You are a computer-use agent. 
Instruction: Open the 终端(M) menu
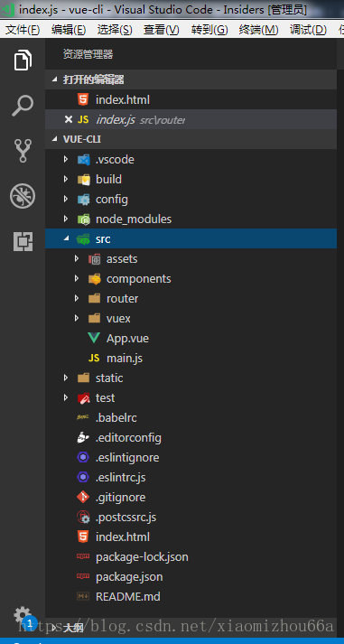coord(258,30)
